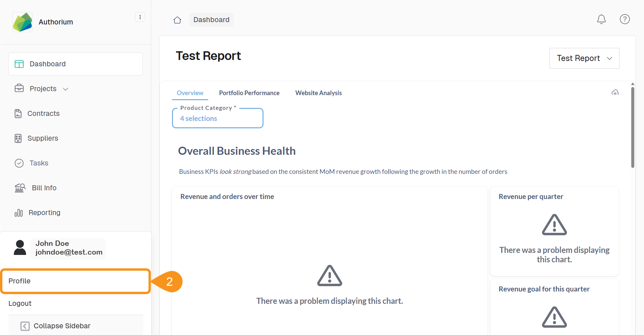The image size is (644, 335).
Task: Open the three-dot sidebar options menu
Action: (140, 17)
